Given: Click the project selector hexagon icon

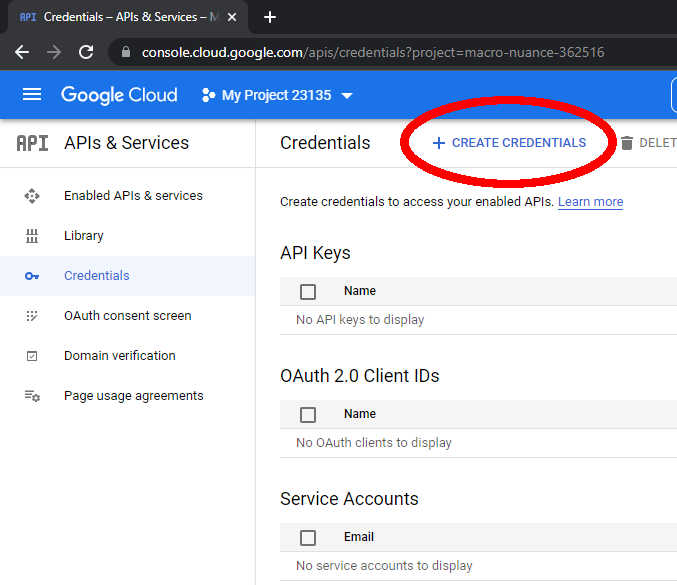Looking at the screenshot, I should 209,95.
